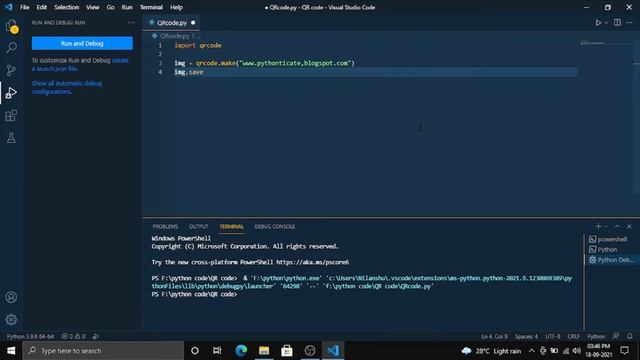Viewport: 640px width, 360px height.
Task: Select the Python Debug terminal instance
Action: 611,260
